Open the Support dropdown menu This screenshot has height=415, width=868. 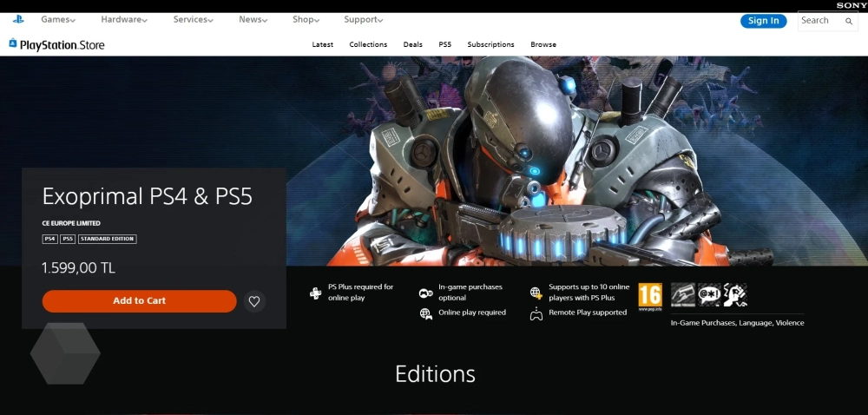[363, 20]
